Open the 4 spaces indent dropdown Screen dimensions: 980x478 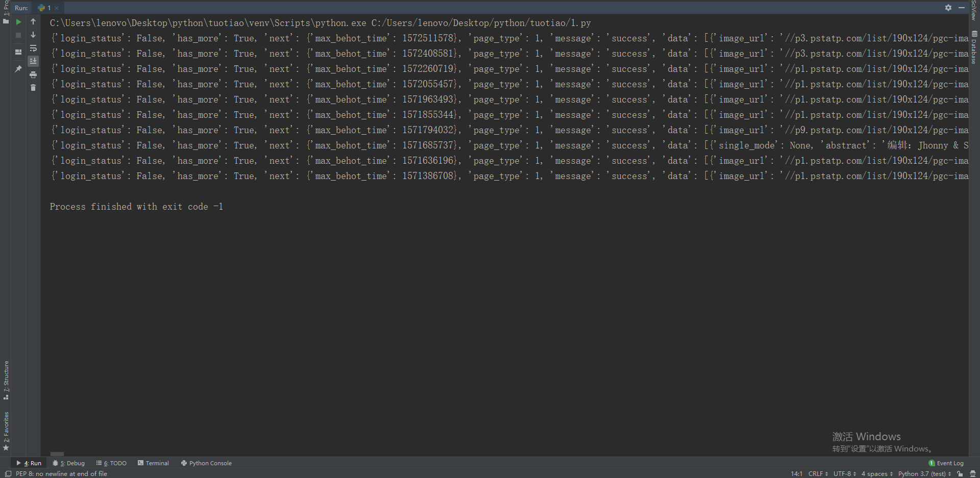coord(877,474)
